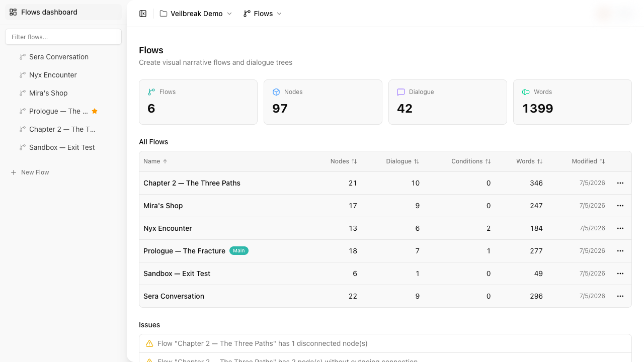Screen dimensions: 644x362
Task: Focus the Filter flows search field
Action: tap(63, 37)
